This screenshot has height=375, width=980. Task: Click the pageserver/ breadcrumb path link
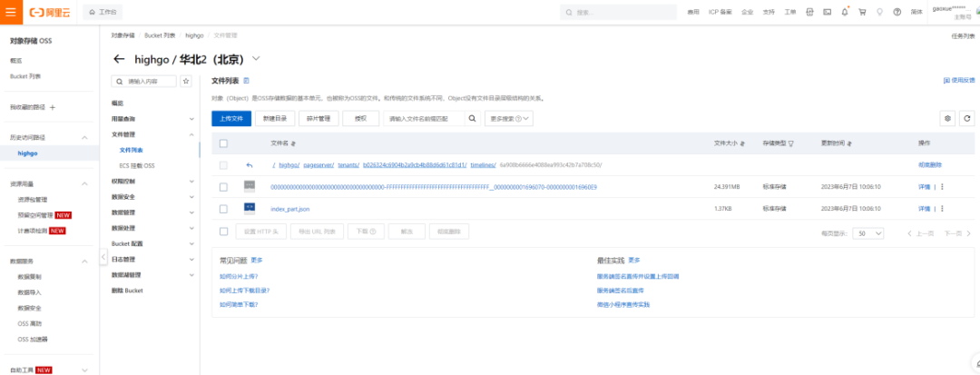pyautogui.click(x=318, y=165)
